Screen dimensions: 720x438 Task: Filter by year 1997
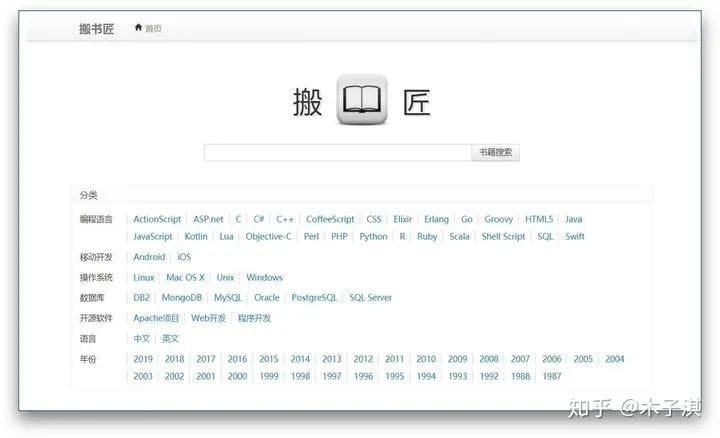pyautogui.click(x=332, y=376)
